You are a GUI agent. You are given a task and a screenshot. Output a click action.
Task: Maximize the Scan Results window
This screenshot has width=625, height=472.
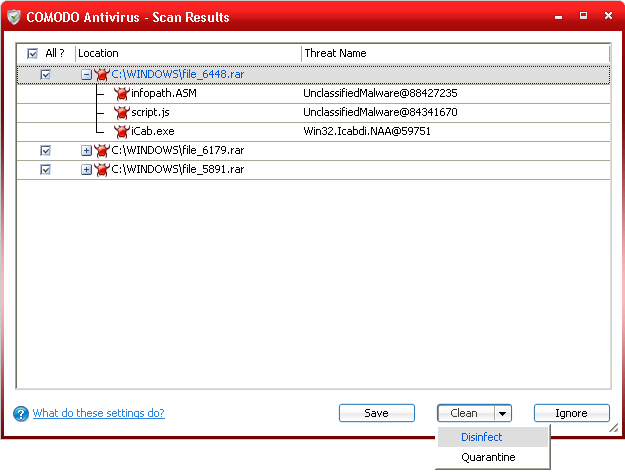(583, 16)
